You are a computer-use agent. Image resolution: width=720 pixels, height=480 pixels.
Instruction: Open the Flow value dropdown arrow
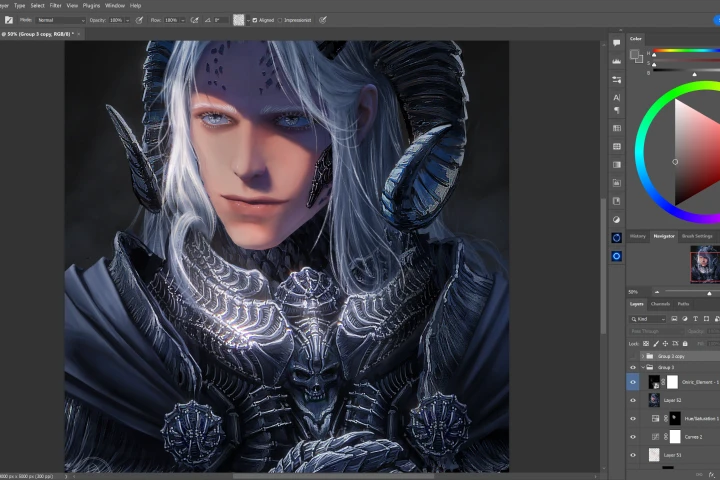click(x=182, y=20)
